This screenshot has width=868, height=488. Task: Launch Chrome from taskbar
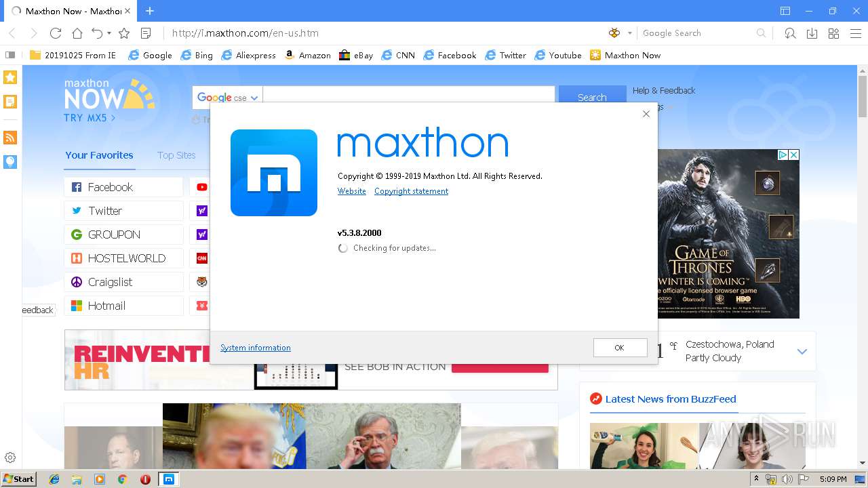[x=122, y=479]
